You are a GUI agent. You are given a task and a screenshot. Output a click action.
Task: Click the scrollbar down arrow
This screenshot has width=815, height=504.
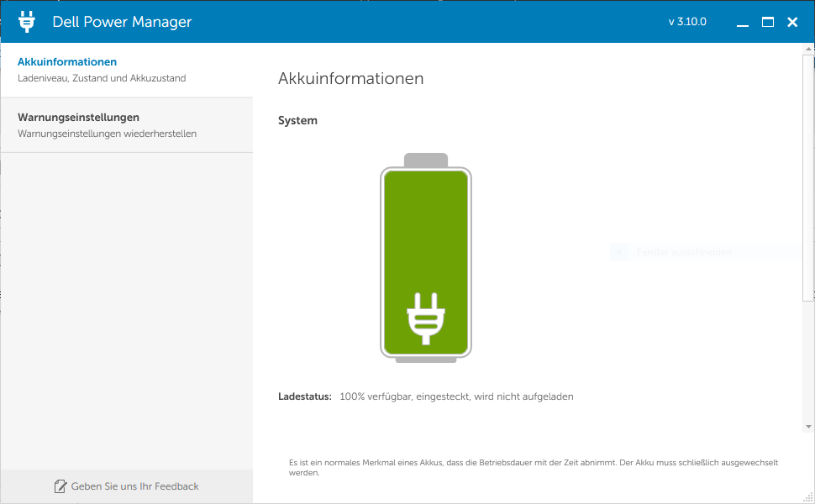pos(808,427)
